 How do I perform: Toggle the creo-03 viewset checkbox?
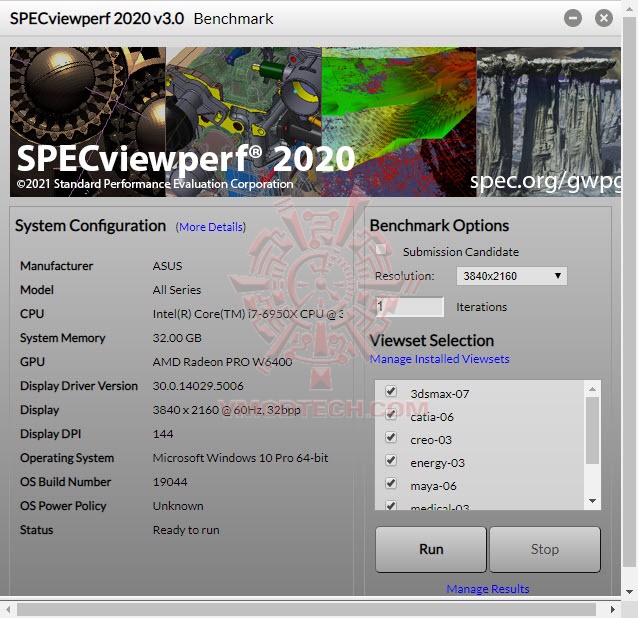[391, 437]
